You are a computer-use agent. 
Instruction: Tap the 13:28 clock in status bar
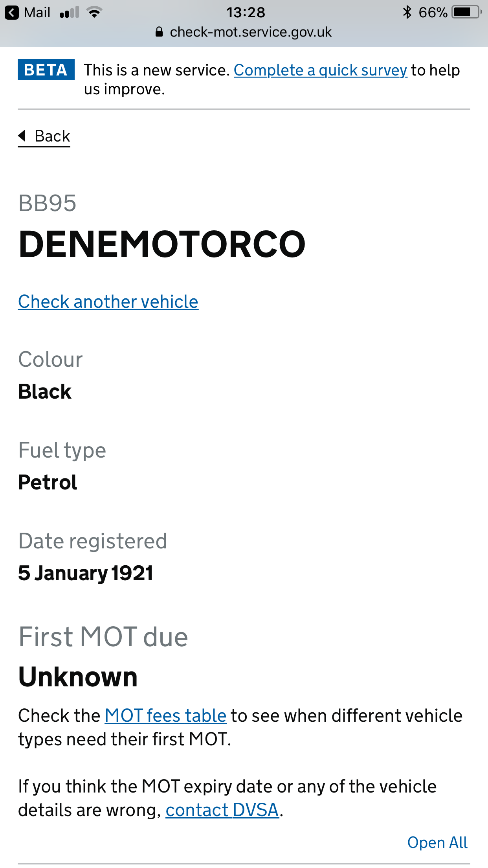pos(246,13)
